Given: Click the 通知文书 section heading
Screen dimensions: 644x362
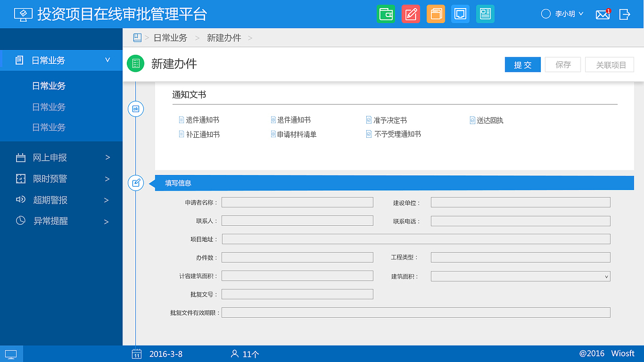Looking at the screenshot, I should tap(189, 95).
